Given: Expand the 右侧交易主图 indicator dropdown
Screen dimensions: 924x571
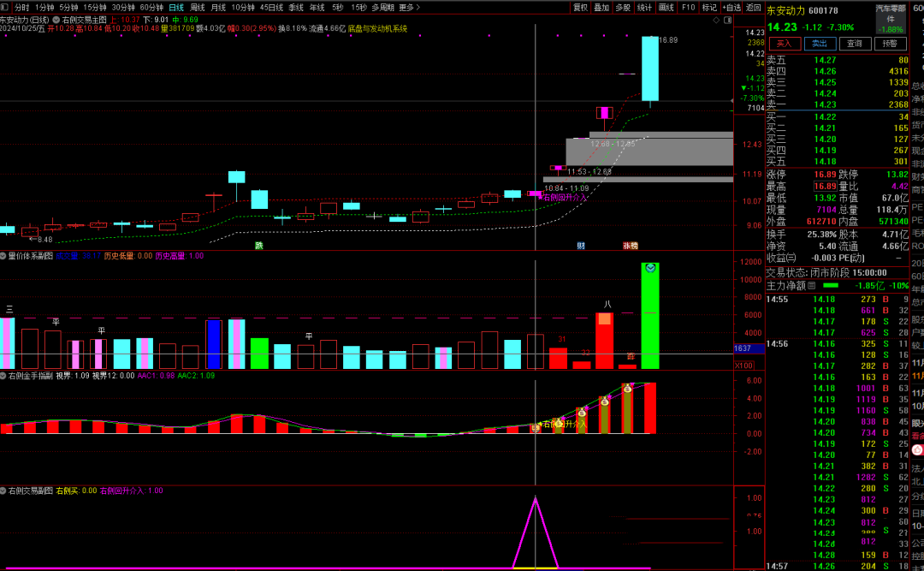Looking at the screenshot, I should 56,18.
